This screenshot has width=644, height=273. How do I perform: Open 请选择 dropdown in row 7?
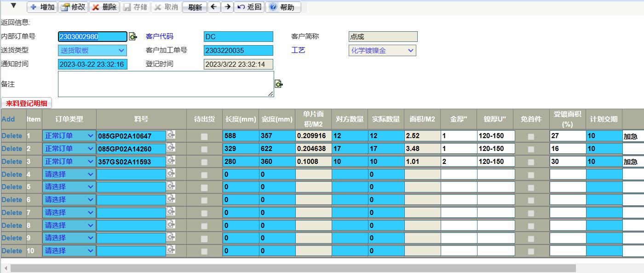(x=69, y=213)
